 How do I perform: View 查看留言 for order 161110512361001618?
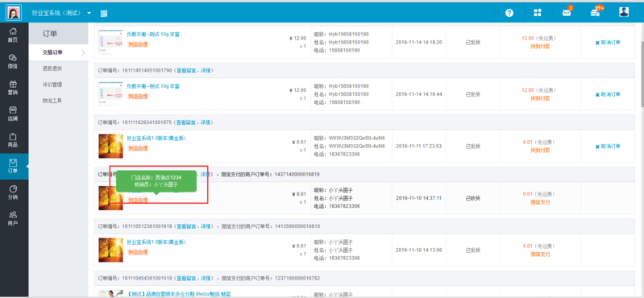186,226
